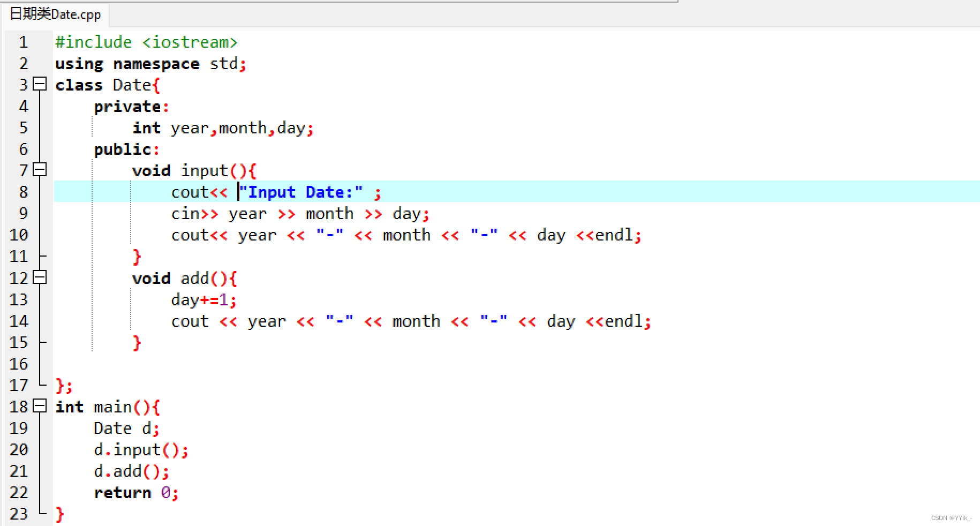Click the class keyword on line 3
The width and height of the screenshot is (980, 526).
(79, 85)
